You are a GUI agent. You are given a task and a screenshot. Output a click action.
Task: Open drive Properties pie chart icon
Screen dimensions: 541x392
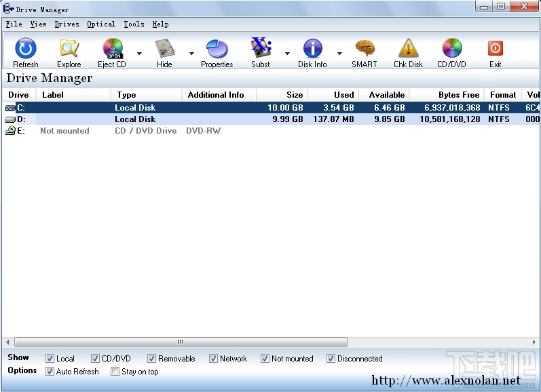(x=217, y=48)
